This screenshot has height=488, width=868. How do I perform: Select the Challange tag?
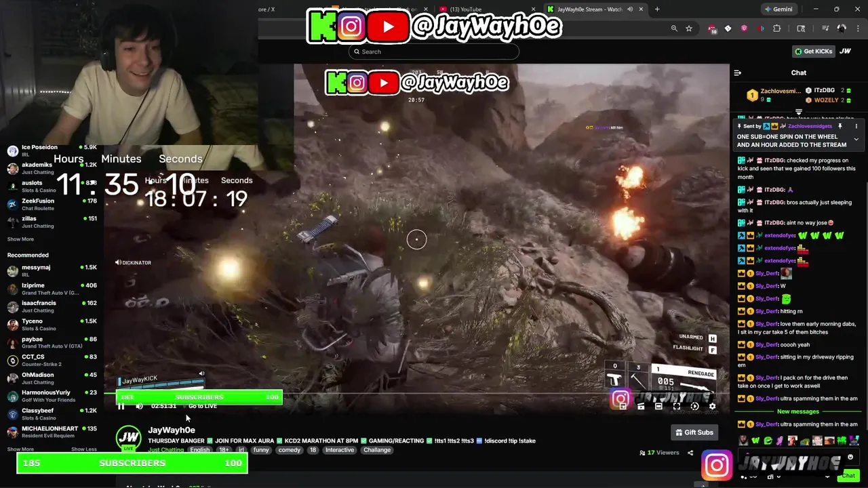[x=377, y=450]
